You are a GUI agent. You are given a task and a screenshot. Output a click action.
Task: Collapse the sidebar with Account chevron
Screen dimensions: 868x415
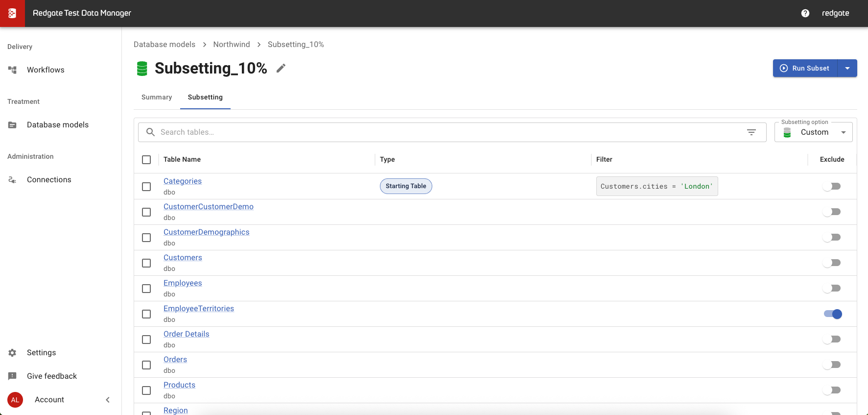(x=108, y=400)
